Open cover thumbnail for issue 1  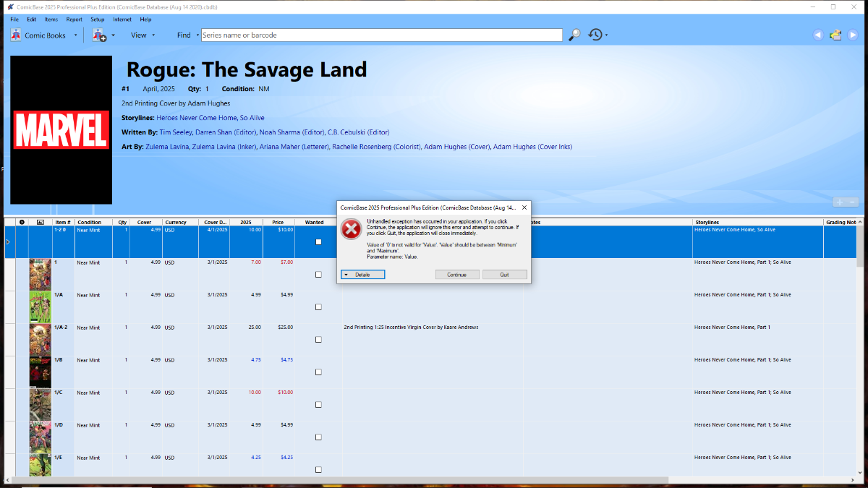[41, 275]
